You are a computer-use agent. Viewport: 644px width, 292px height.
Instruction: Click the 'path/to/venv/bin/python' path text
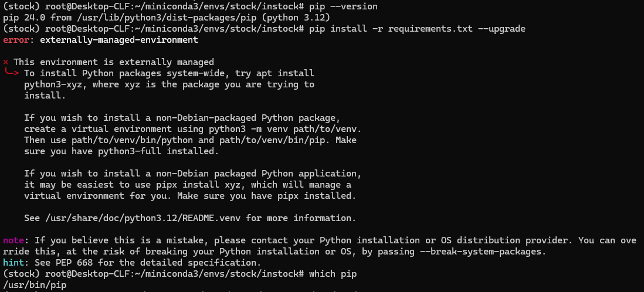(x=124, y=140)
